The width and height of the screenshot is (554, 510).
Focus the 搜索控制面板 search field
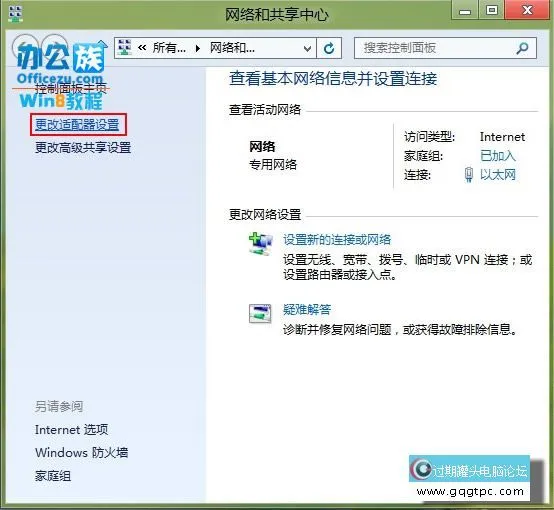pyautogui.click(x=445, y=48)
